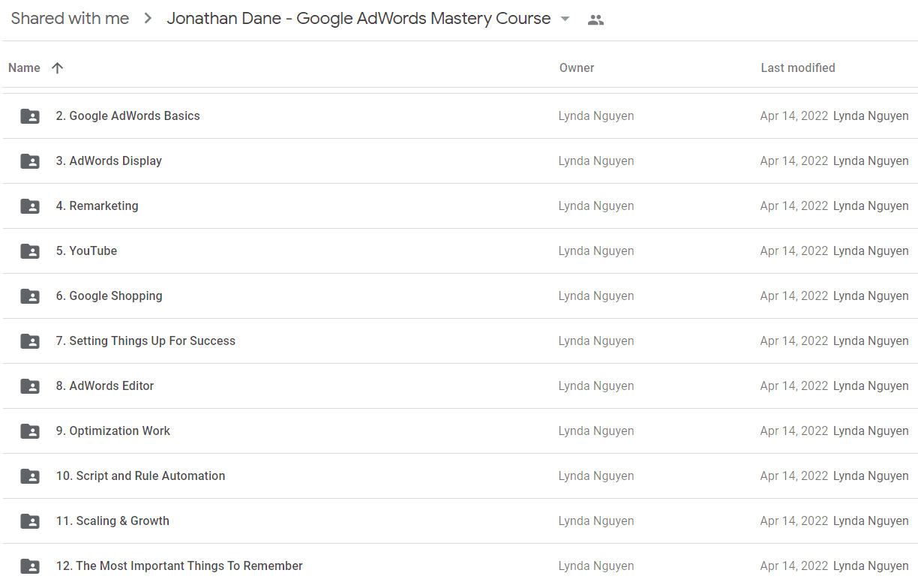Select the 9. Optimization Work folder name
This screenshot has width=918, height=588.
[x=113, y=430]
